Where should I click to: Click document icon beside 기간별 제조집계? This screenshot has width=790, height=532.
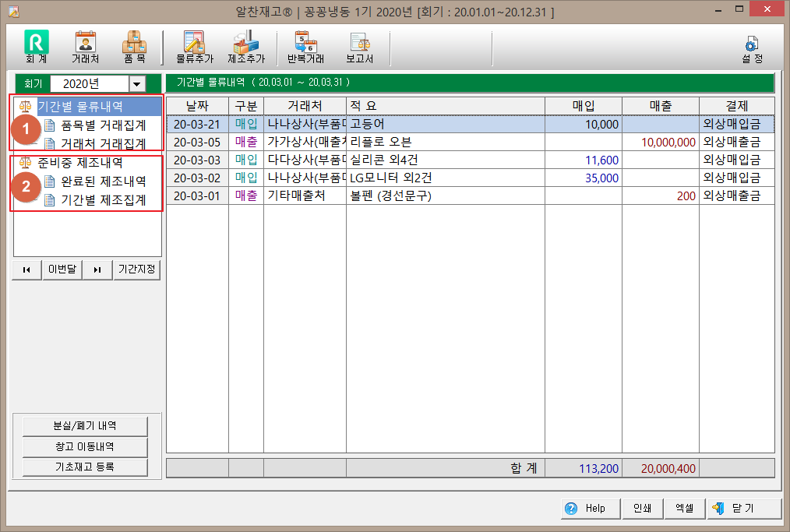(49, 200)
